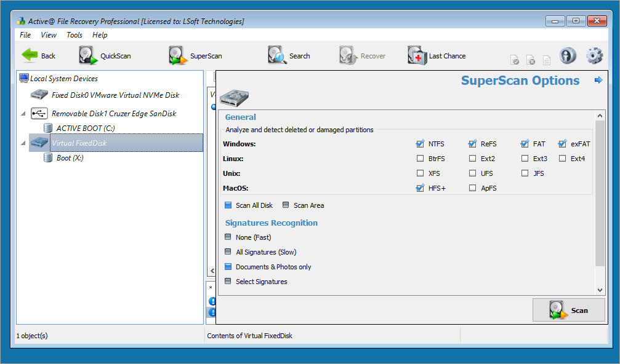This screenshot has width=620, height=364.
Task: Click the USB icon of Removable Disk1
Action: pyautogui.click(x=39, y=114)
